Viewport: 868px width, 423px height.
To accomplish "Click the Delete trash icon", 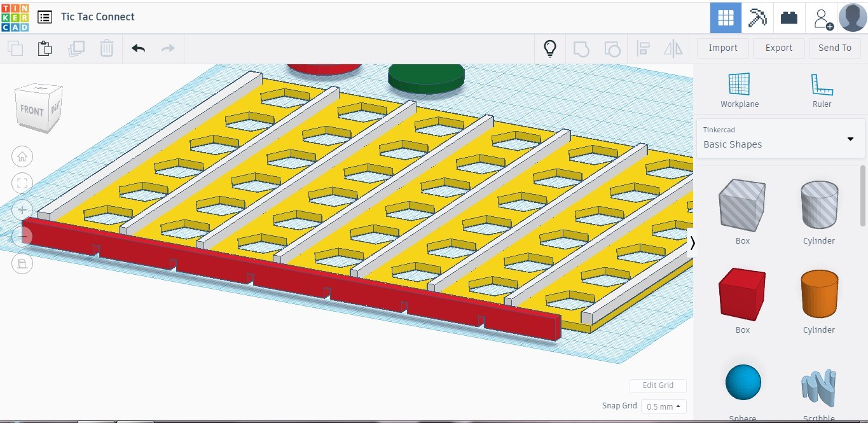I will (107, 48).
